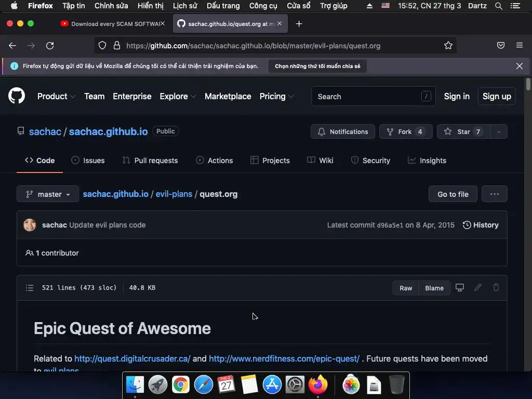This screenshot has height=399, width=532.
Task: Open commit History link
Action: [x=481, y=225]
